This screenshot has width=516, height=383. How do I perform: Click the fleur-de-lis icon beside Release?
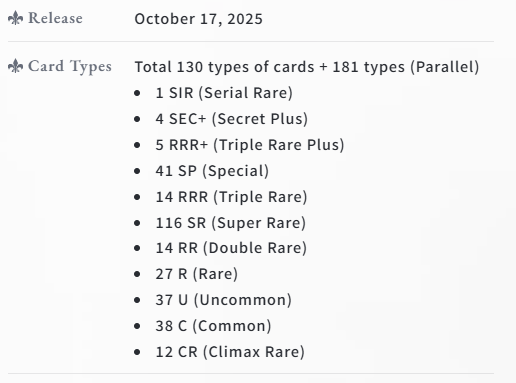click(x=15, y=18)
